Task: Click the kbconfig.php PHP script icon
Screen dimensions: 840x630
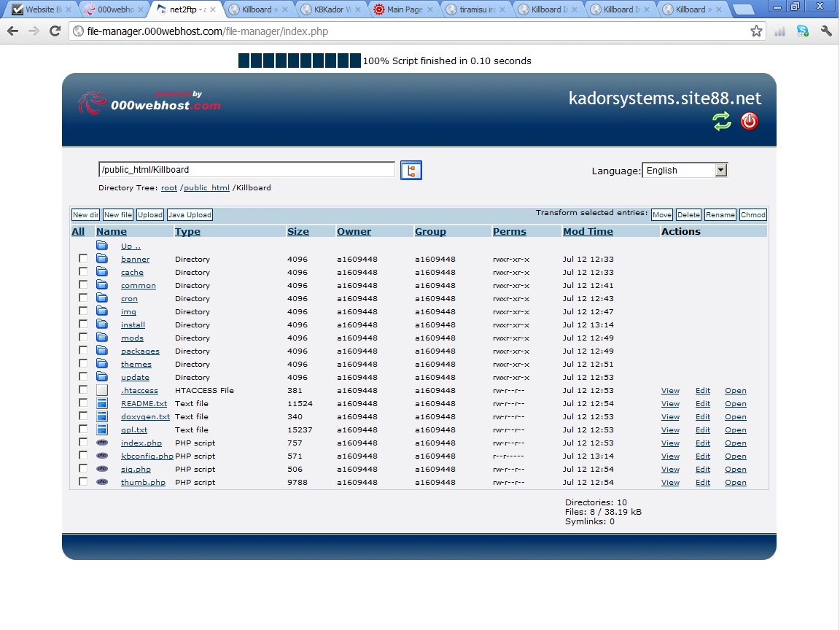Action: tap(102, 455)
